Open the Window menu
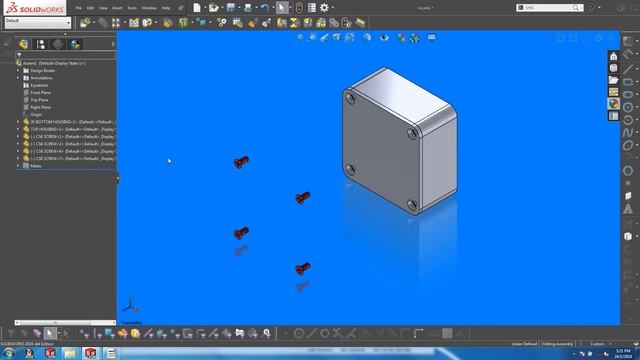The image size is (640, 360). pos(149,8)
